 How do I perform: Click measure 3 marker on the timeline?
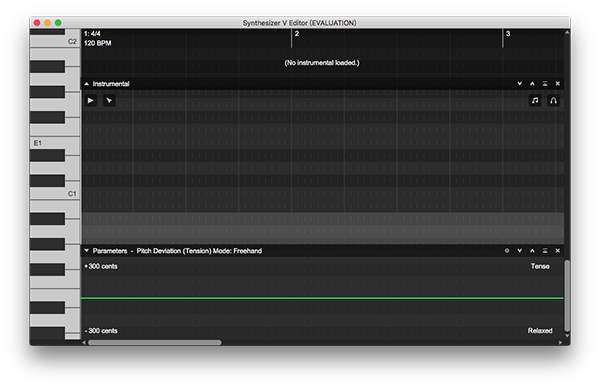pos(508,34)
